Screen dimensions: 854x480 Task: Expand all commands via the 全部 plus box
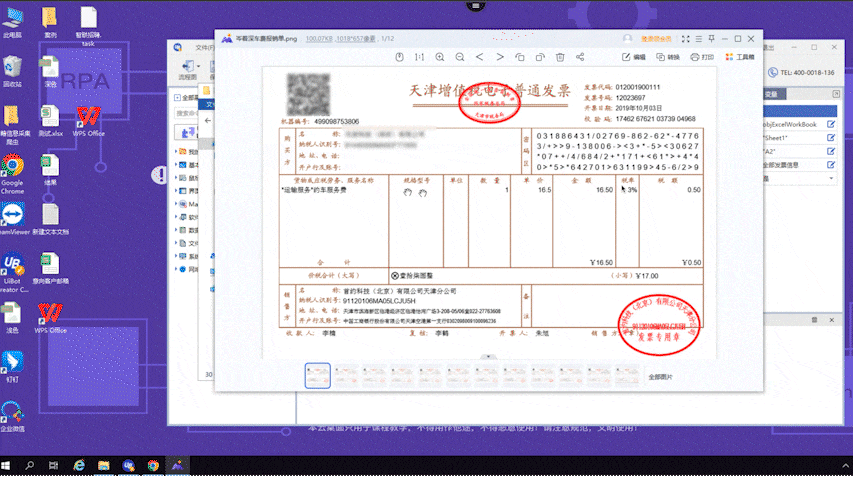click(178, 98)
